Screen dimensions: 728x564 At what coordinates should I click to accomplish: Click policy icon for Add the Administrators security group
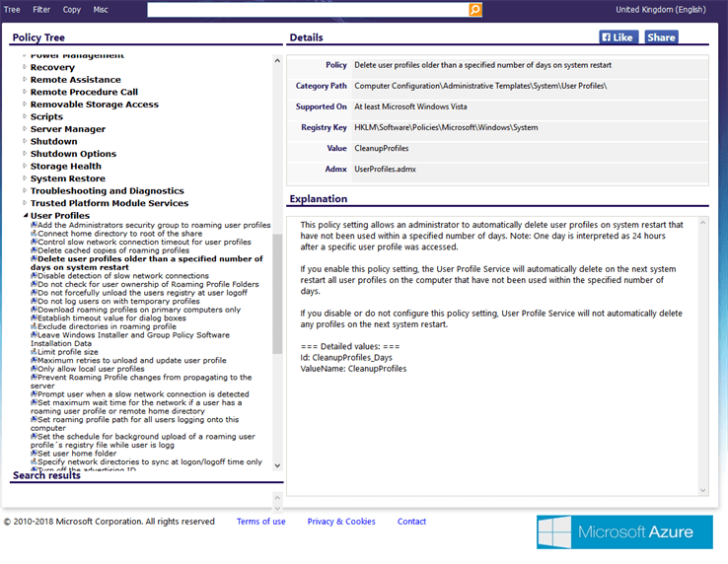(34, 225)
